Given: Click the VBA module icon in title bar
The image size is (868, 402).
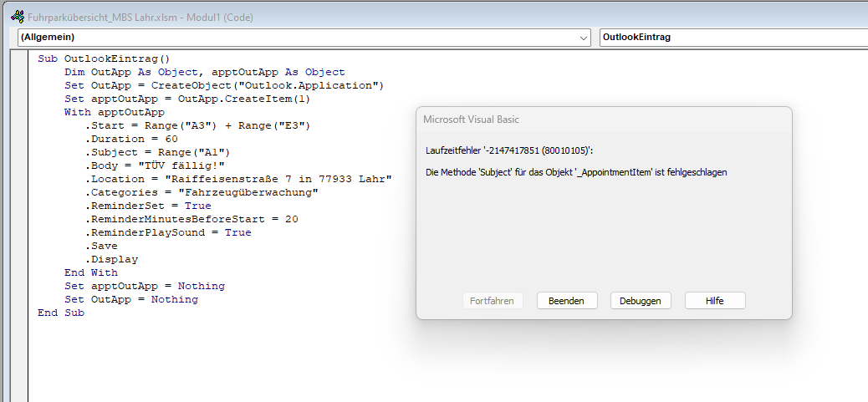Looking at the screenshot, I should click(18, 18).
